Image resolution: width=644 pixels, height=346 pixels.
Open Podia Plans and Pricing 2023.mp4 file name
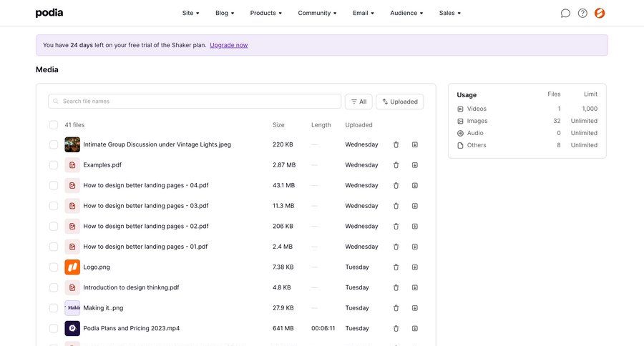[132, 328]
